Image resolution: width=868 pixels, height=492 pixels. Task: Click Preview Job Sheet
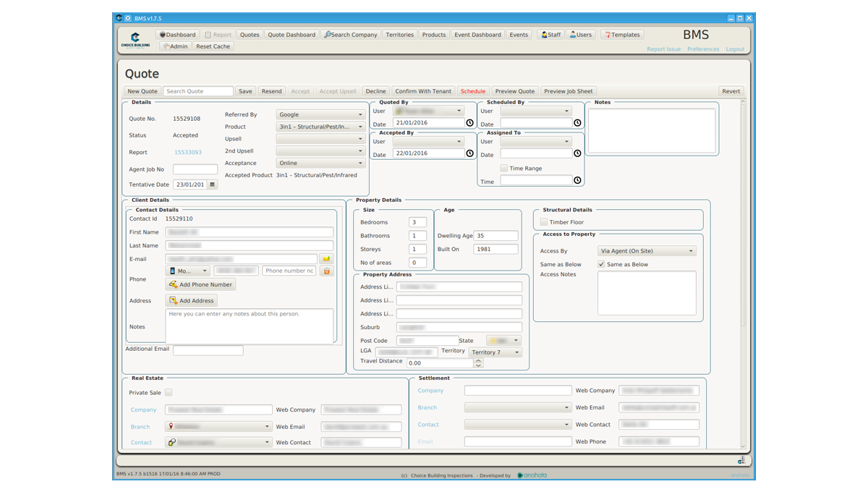tap(569, 91)
